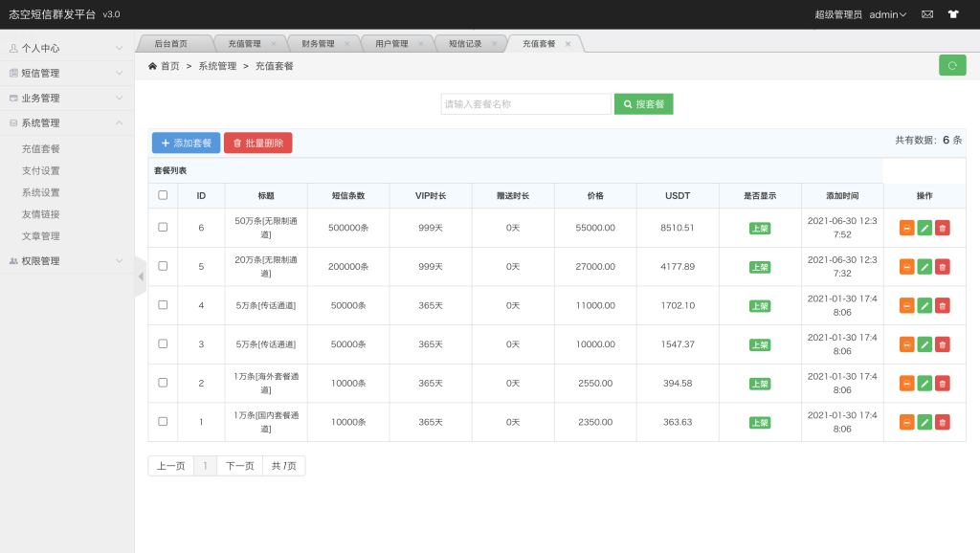Open the admin account dropdown
Image resolution: width=980 pixels, height=553 pixels.
click(885, 14)
